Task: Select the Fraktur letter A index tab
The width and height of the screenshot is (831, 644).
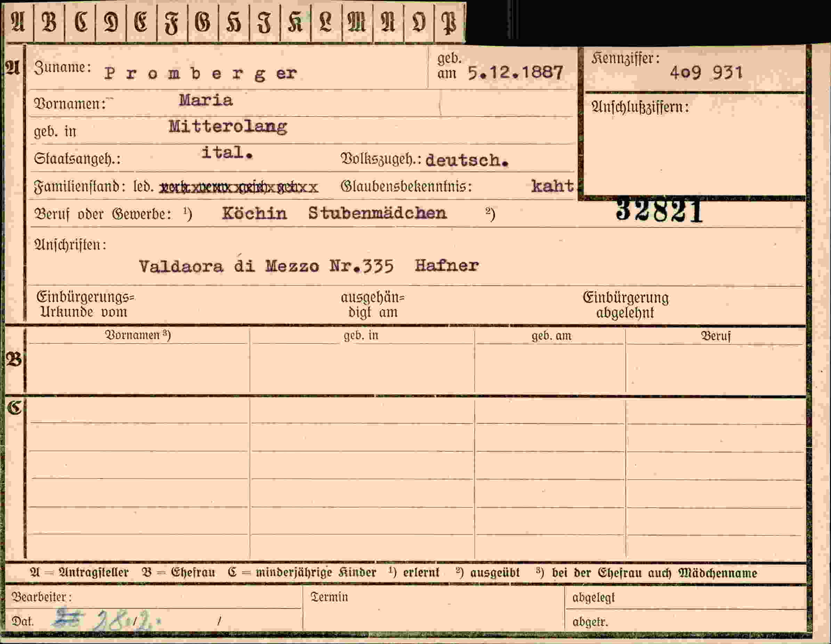Action: [x=18, y=22]
